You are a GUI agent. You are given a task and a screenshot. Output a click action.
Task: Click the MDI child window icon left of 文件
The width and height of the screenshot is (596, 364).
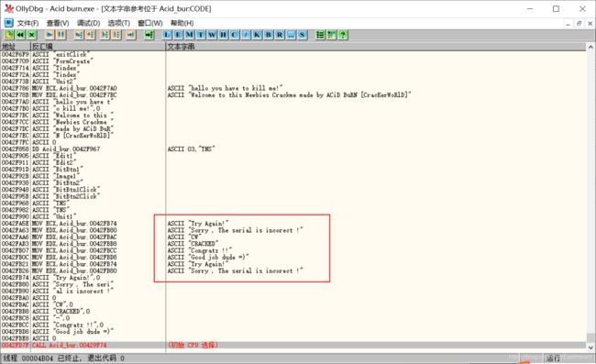[8, 23]
